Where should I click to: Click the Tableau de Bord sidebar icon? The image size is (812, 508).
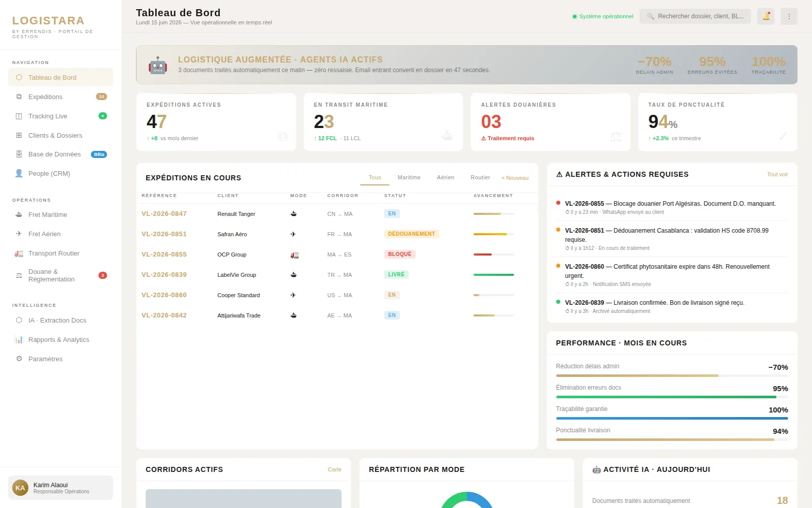click(x=19, y=78)
